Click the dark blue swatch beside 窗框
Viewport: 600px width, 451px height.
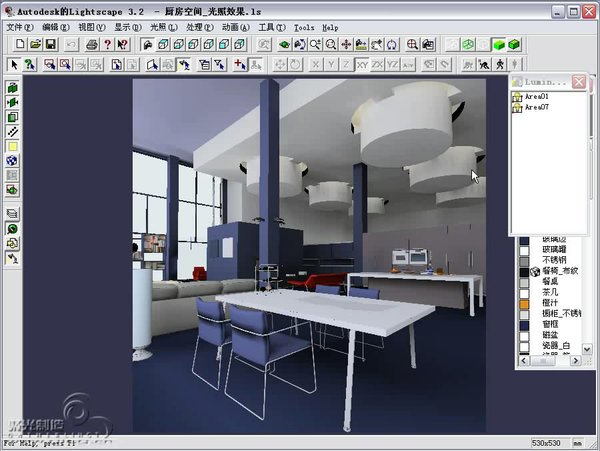(x=524, y=325)
